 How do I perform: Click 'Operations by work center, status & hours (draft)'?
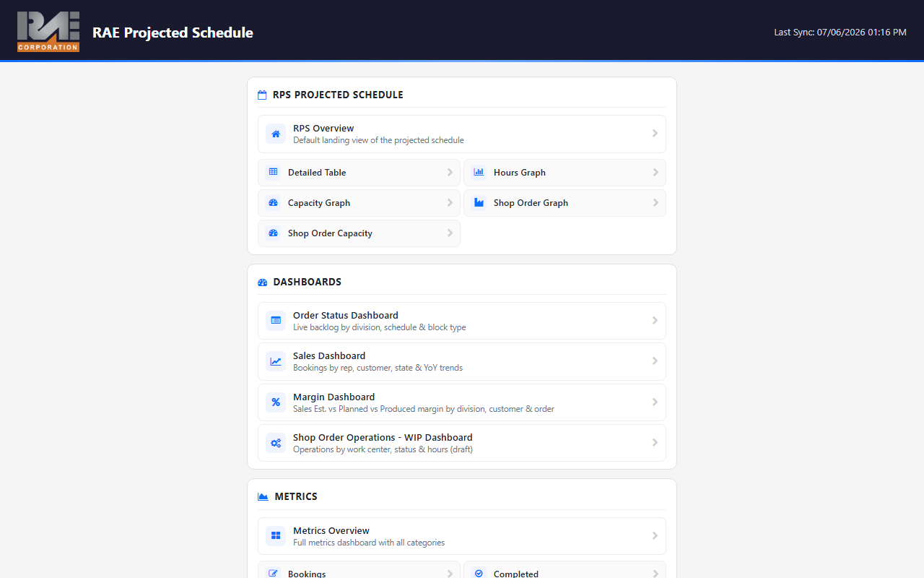(x=383, y=449)
